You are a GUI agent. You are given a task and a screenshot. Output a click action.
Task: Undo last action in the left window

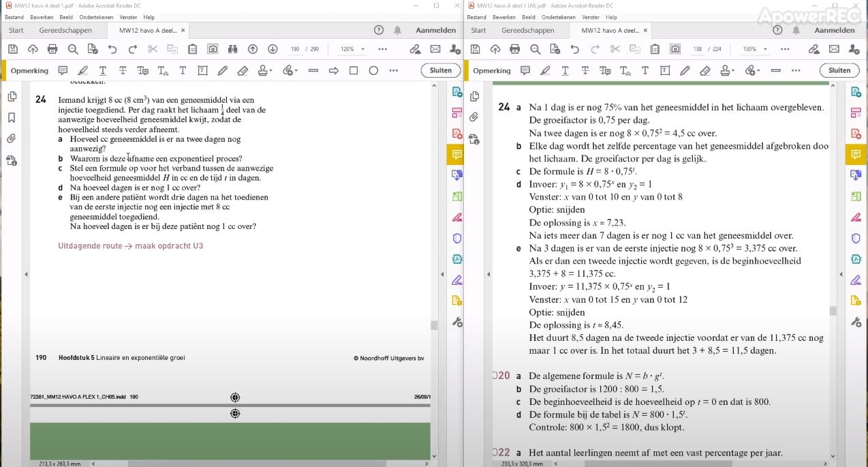[112, 49]
